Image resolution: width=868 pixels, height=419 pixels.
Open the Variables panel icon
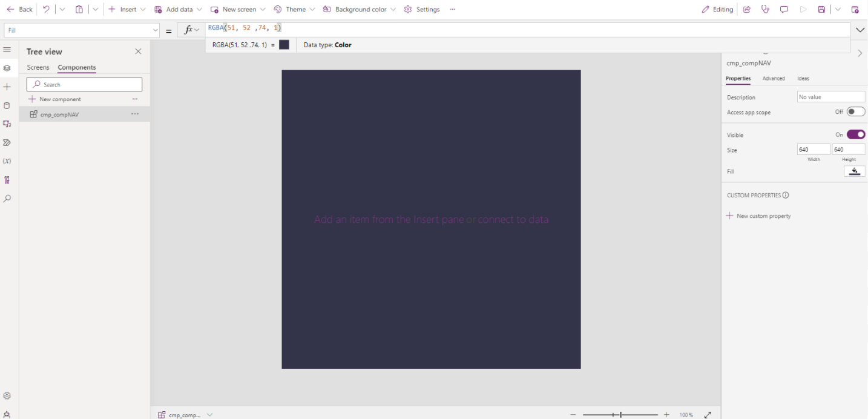(x=7, y=161)
